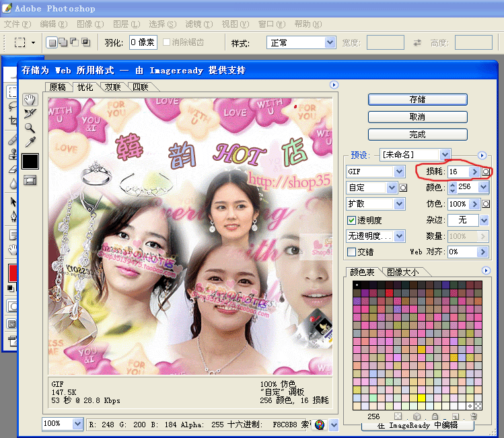Screen dimensions: 504x438
Task: Select rectangular marquee tool in Photoshop toolbox
Action: (12, 92)
